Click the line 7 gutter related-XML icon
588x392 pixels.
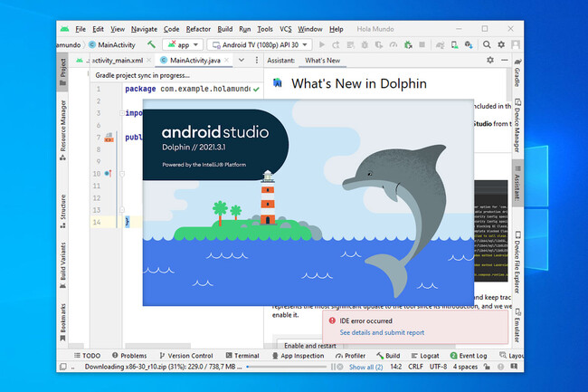point(109,138)
